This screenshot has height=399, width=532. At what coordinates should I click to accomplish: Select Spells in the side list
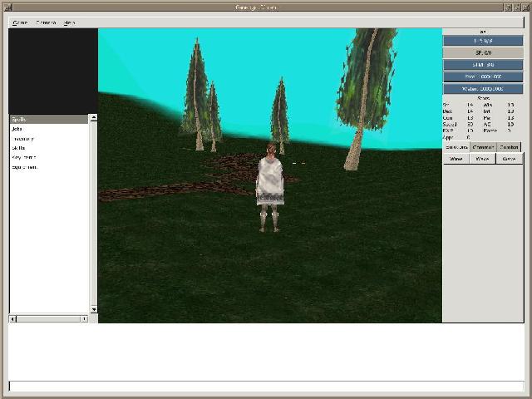point(19,120)
